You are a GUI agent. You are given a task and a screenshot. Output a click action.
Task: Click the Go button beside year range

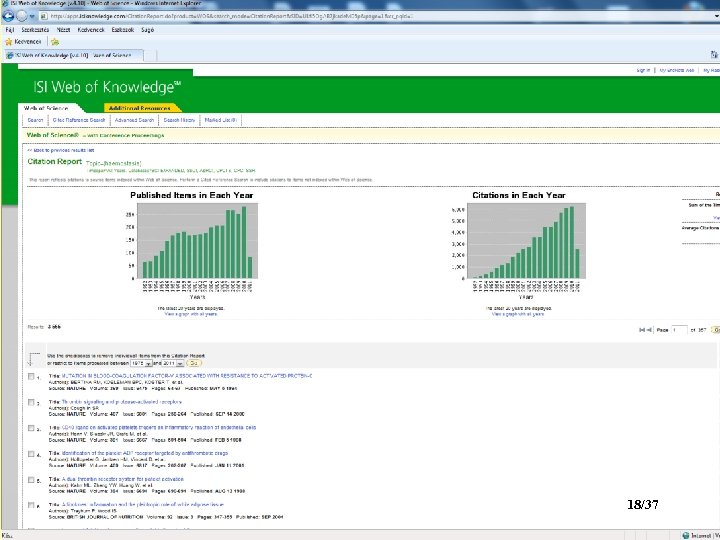click(194, 363)
